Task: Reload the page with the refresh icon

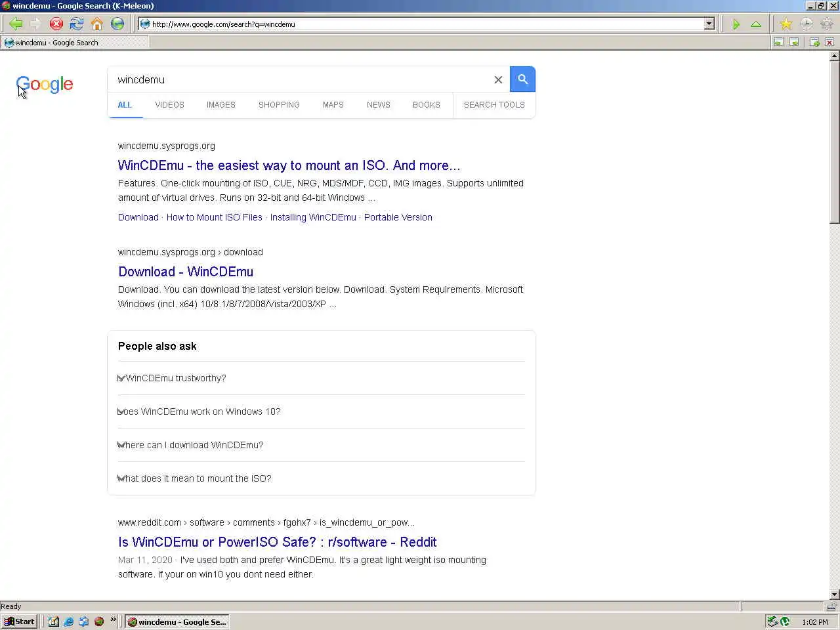Action: [77, 24]
